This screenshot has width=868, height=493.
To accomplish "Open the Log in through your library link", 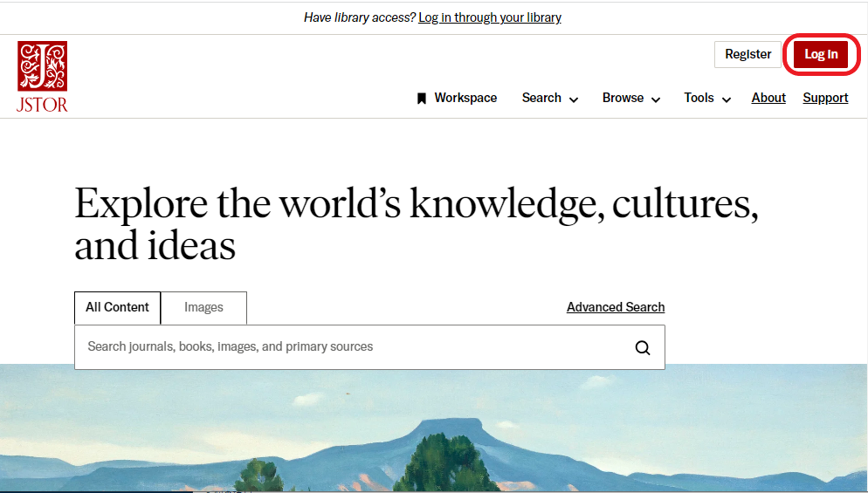I will [x=490, y=17].
